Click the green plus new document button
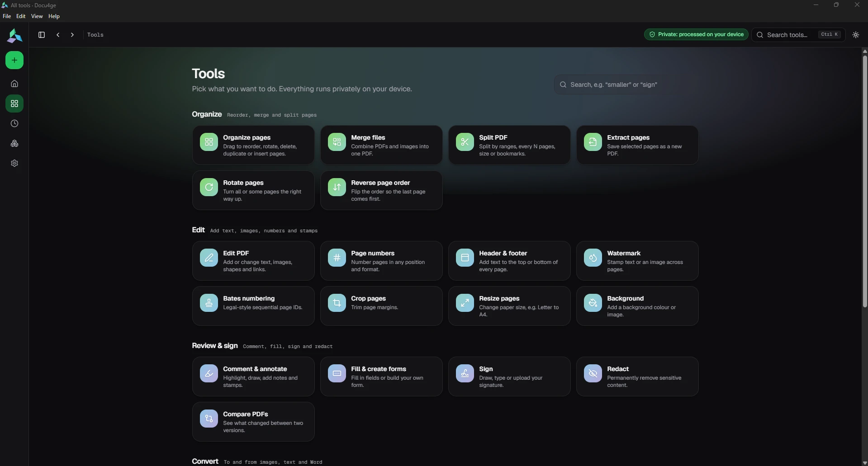Screen dimensions: 868x466 (x=14, y=60)
